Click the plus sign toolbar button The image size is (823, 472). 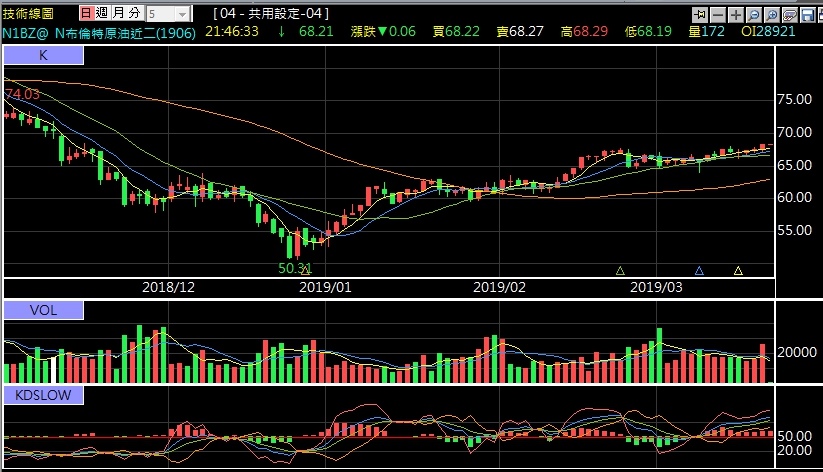736,14
